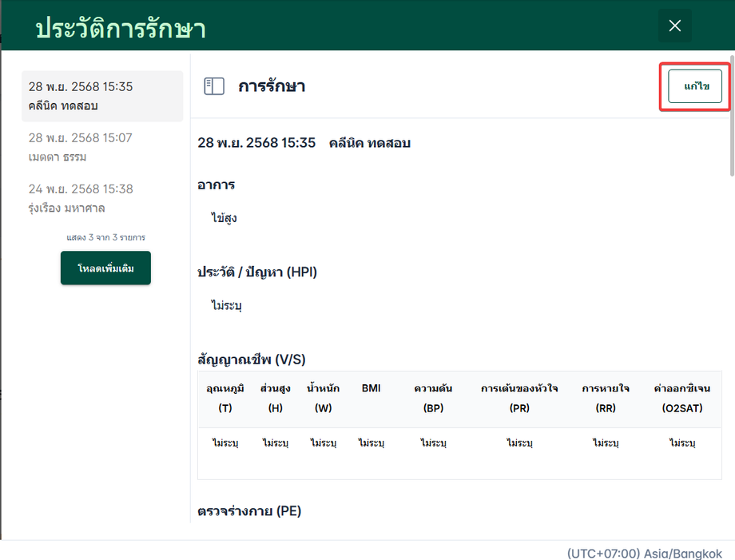The height and width of the screenshot is (560, 735).
Task: Close the ประวัติการรักษา dialog with X
Action: [674, 26]
